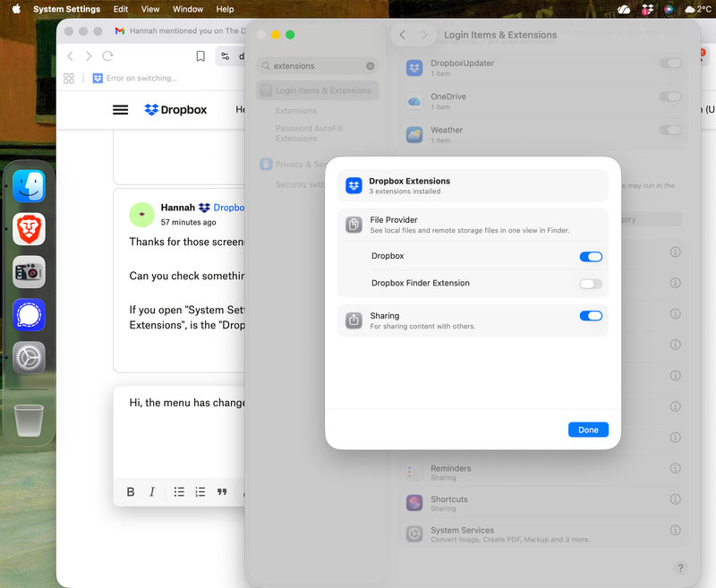Launch Brave browser from the Dock
716x588 pixels.
[29, 229]
